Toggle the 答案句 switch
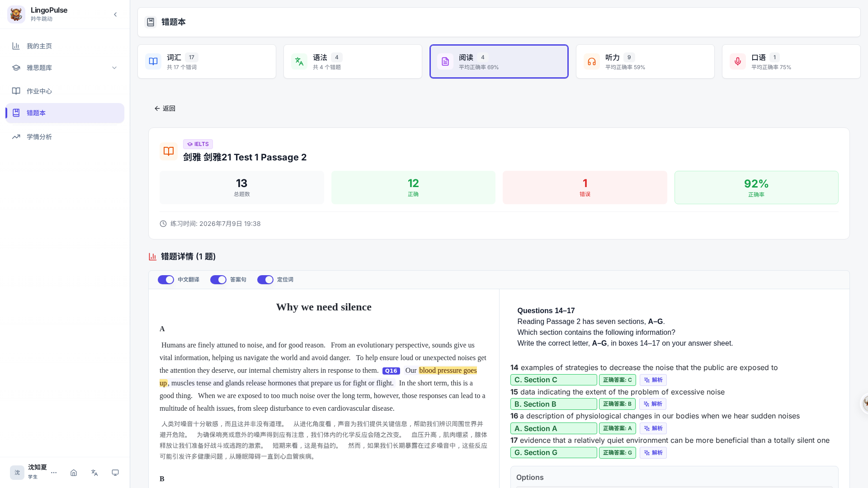 (x=218, y=280)
